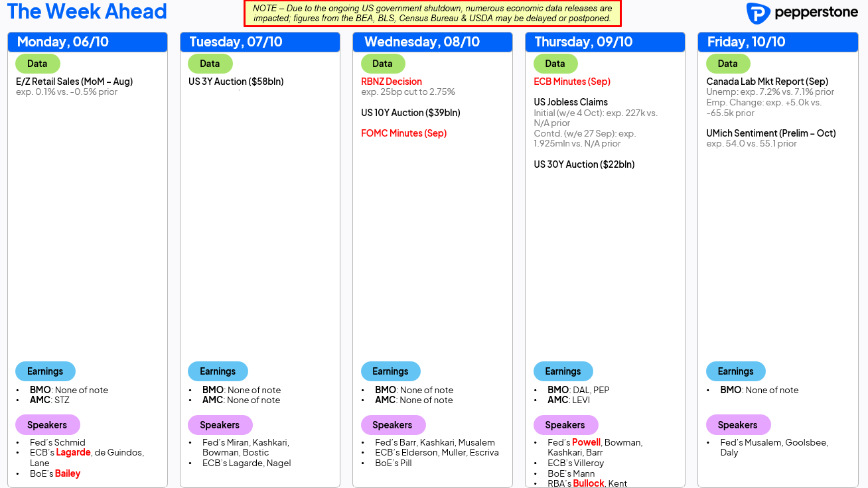Viewport: 868px width, 488px height.
Task: Click 'US 30Y Auction ($22bln)'
Action: 584,164
